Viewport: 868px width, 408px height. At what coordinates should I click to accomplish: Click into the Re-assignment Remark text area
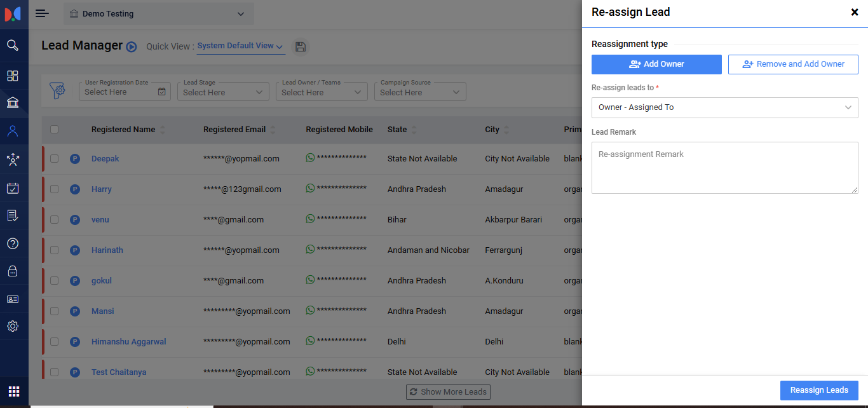click(x=724, y=168)
